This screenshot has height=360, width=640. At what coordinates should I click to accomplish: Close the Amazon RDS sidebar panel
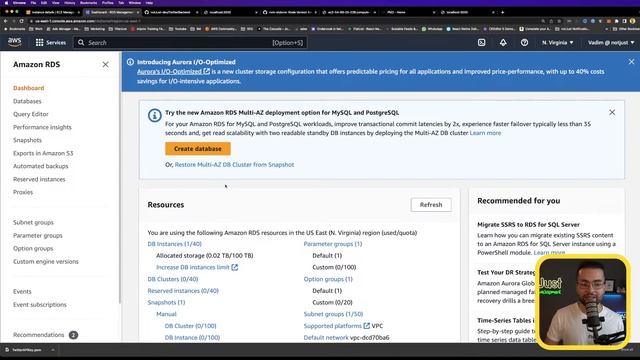point(105,64)
